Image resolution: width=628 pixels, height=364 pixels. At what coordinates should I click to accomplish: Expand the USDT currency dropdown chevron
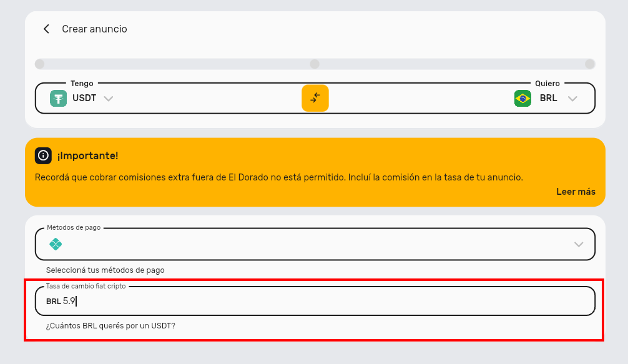click(109, 99)
